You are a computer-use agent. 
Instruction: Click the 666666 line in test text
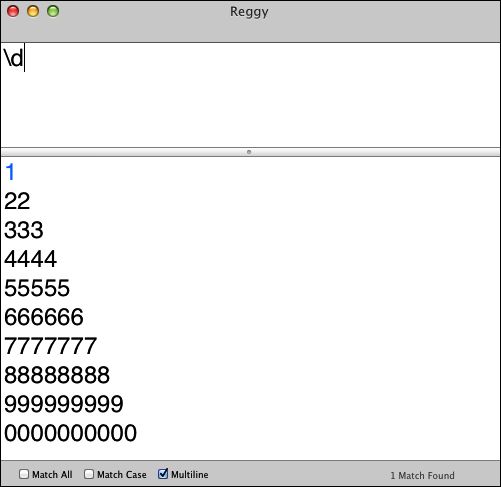44,317
